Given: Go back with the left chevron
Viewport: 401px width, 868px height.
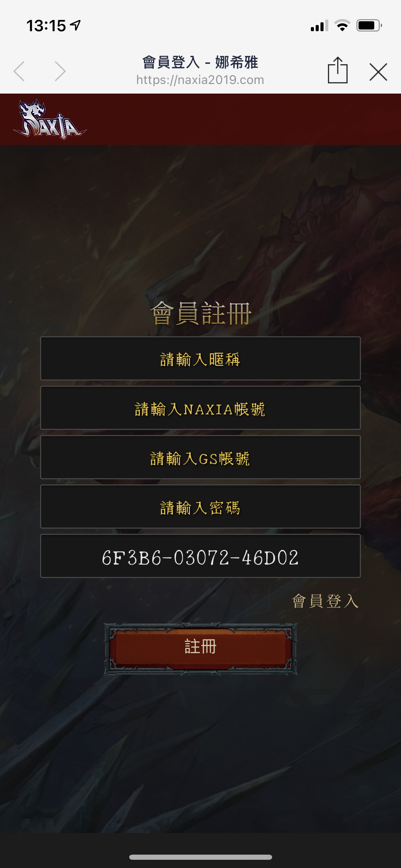Looking at the screenshot, I should pos(19,71).
